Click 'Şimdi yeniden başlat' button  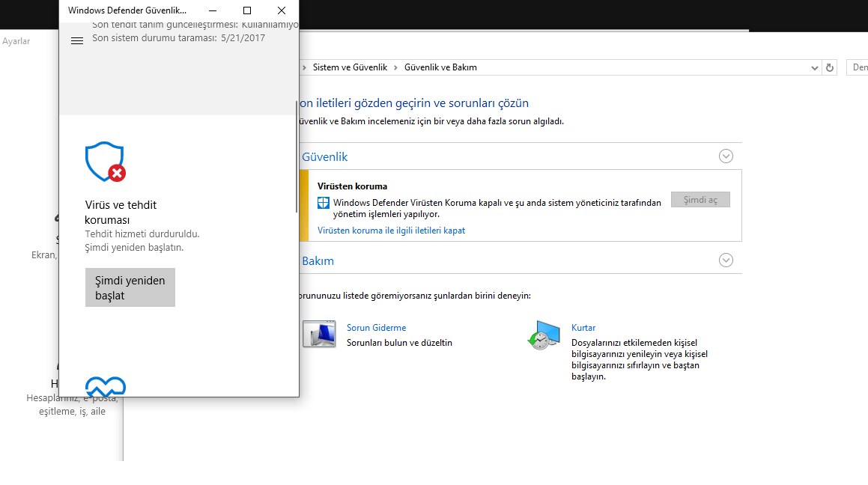pos(130,287)
